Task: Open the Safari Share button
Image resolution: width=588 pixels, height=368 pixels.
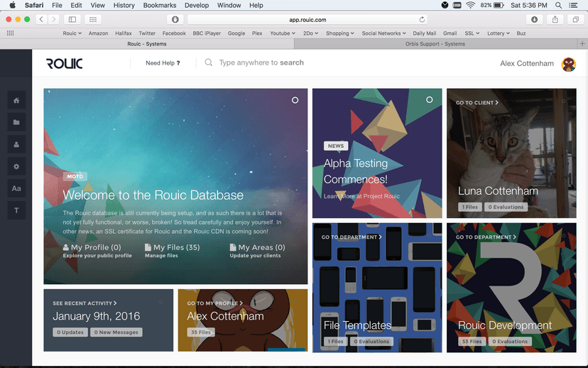Action: (x=555, y=19)
